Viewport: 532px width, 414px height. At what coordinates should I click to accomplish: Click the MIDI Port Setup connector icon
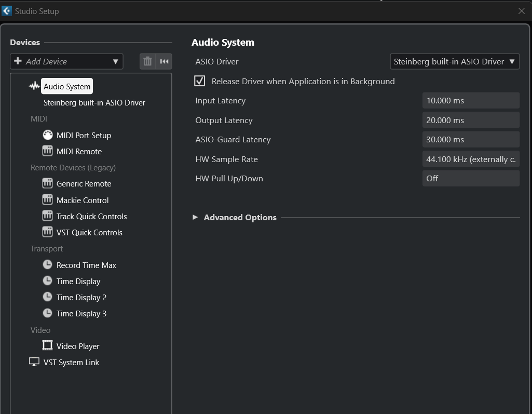[x=48, y=135]
